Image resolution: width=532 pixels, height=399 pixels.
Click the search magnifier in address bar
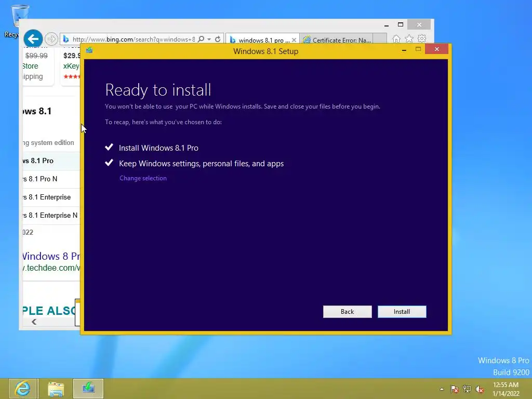201,39
